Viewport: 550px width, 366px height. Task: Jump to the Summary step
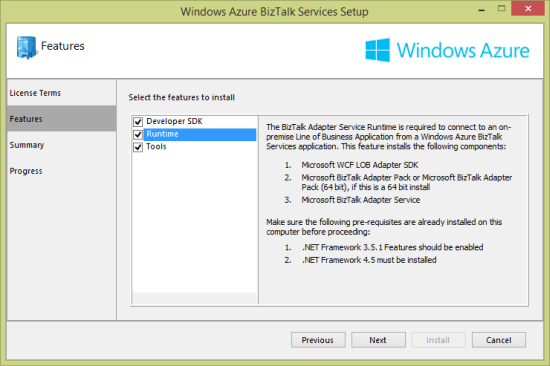coord(62,145)
